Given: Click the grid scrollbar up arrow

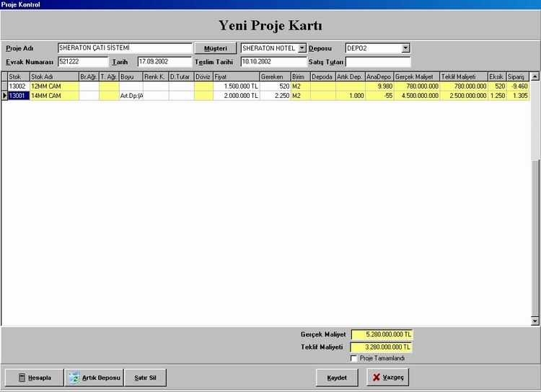Looking at the screenshot, I should pyautogui.click(x=535, y=76).
